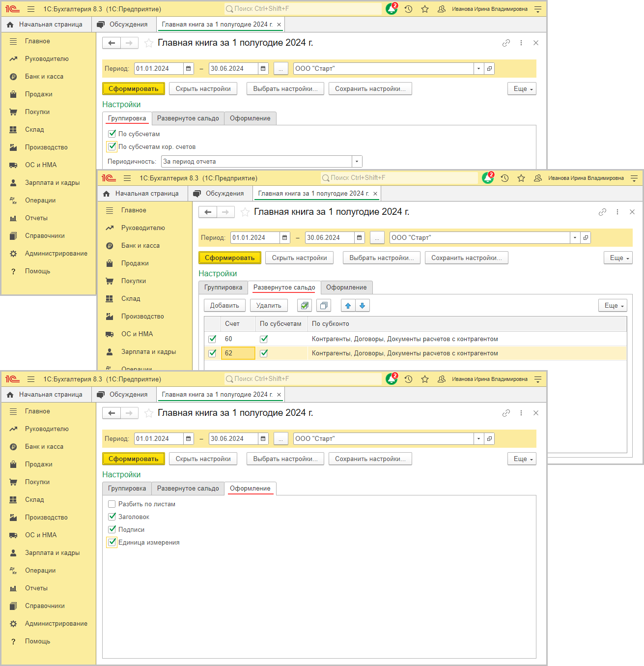This screenshot has width=644, height=666.
Task: Open end date calendar in middle window
Action: (360, 238)
